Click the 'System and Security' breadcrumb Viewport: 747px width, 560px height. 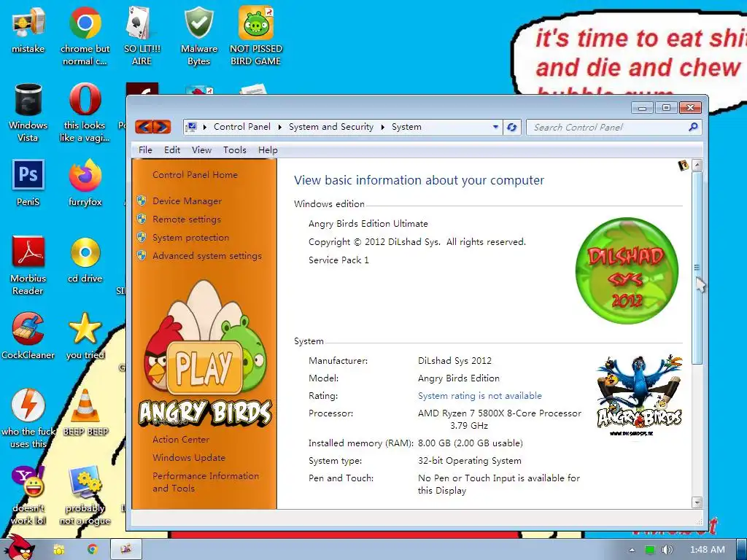pos(331,127)
